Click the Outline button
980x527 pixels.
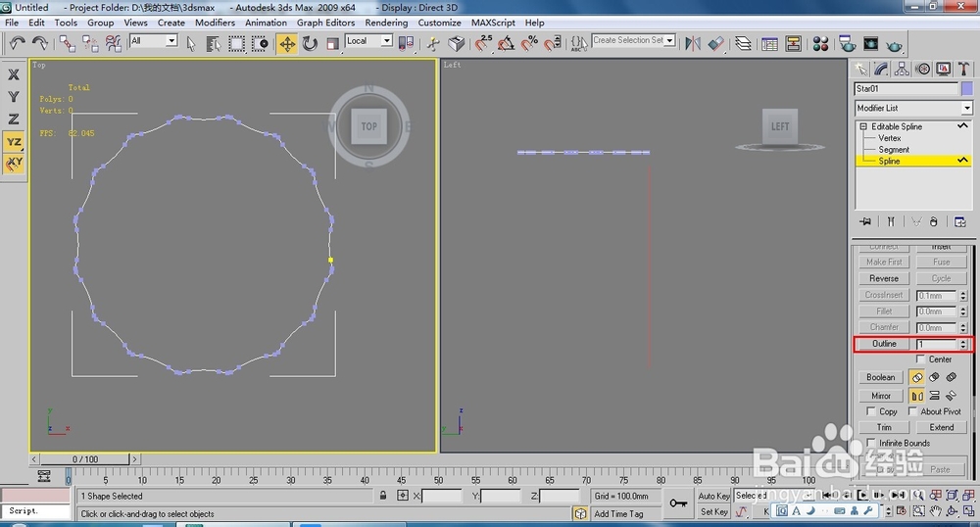point(884,344)
